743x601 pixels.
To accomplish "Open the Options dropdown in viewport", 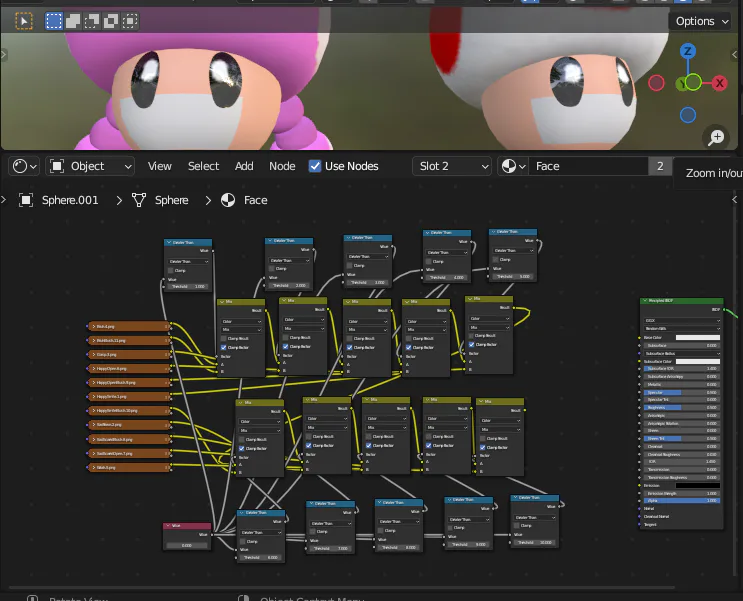I will [x=701, y=21].
